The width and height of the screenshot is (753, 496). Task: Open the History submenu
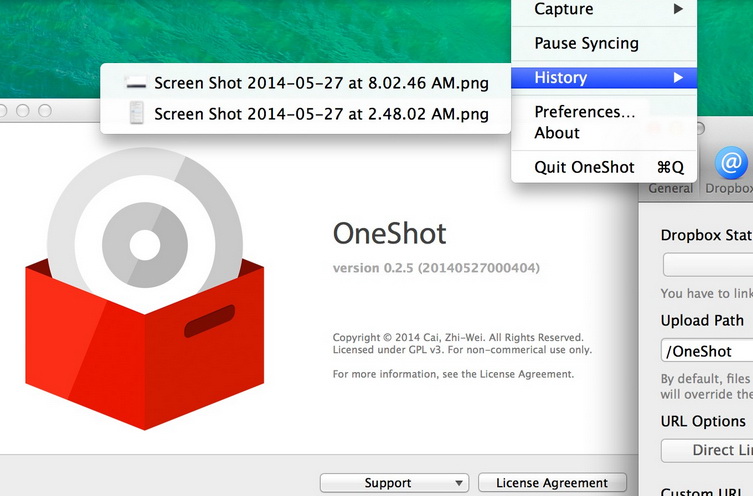click(604, 78)
